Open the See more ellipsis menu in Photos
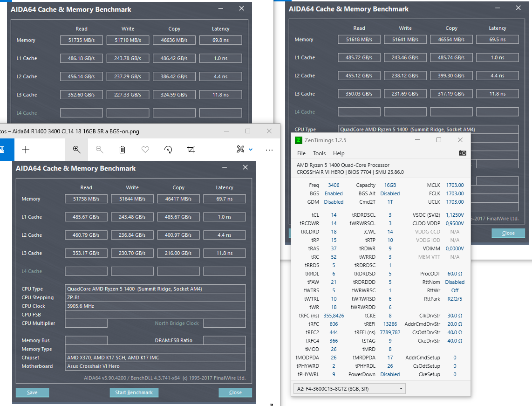 [269, 150]
